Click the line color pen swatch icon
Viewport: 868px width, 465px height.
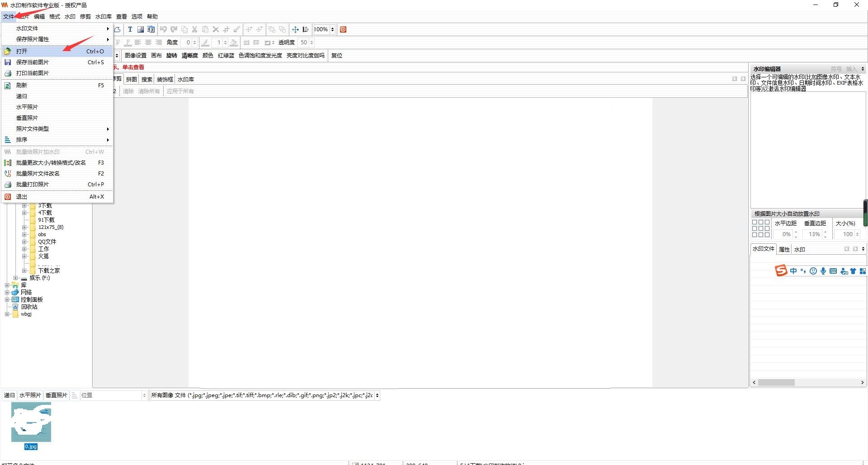(x=205, y=43)
